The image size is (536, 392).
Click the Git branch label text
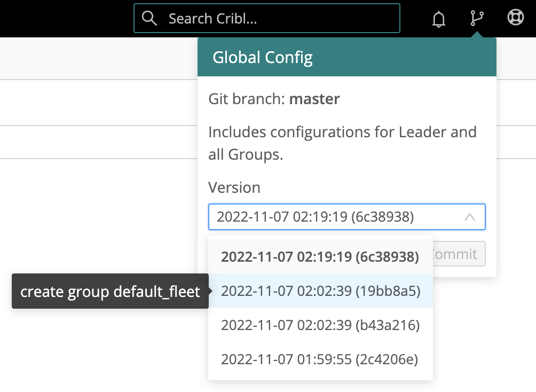(x=247, y=99)
